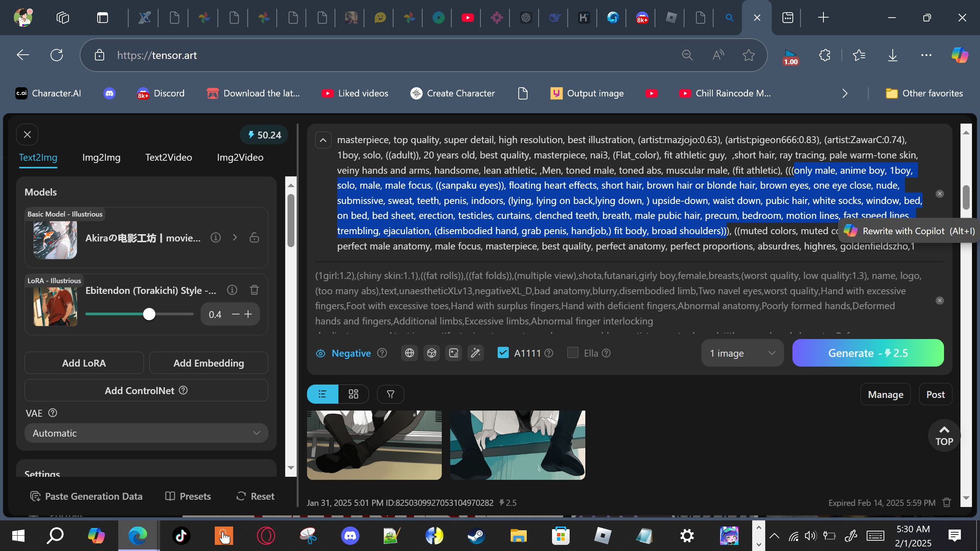Image resolution: width=980 pixels, height=551 pixels.
Task: Expand the VAE Automatic dropdown
Action: [x=146, y=433]
